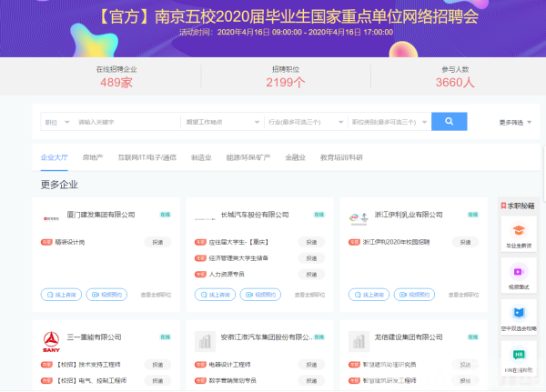Click the SANY logo of 三一重能有限公司
This screenshot has width=546, height=392.
pos(51,342)
